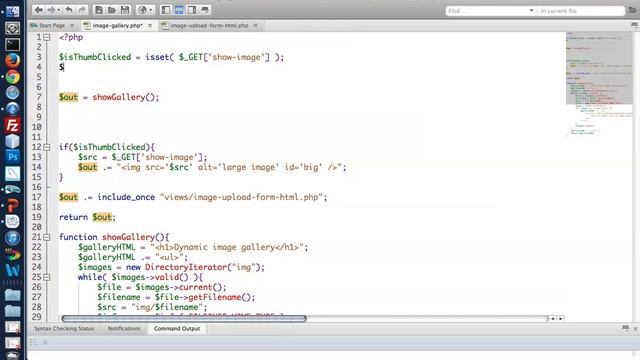
Task: Open the Command Output tab
Action: click(x=177, y=329)
